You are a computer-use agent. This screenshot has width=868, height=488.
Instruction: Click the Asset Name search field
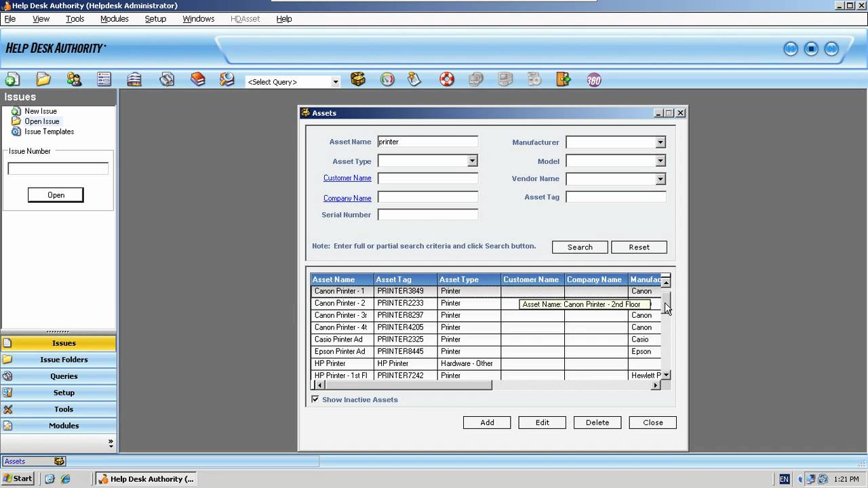tap(427, 142)
